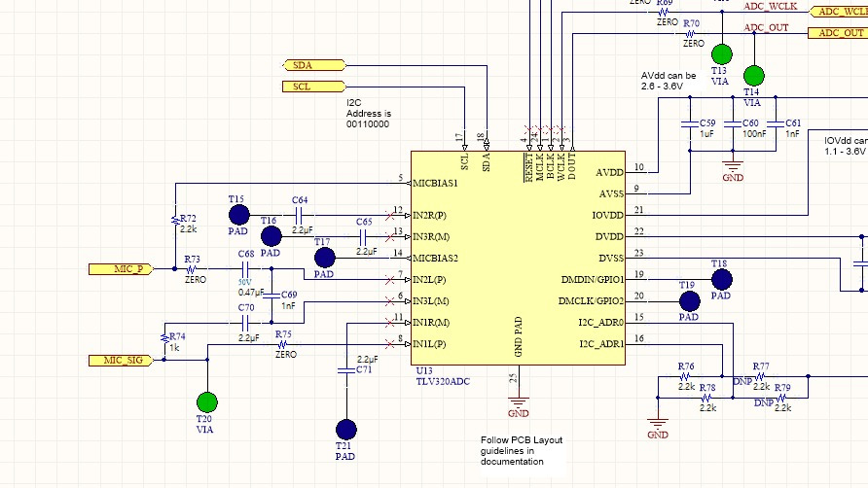
Task: Click the AVdd can be 2.6 - 3.6V note
Action: coord(669,81)
